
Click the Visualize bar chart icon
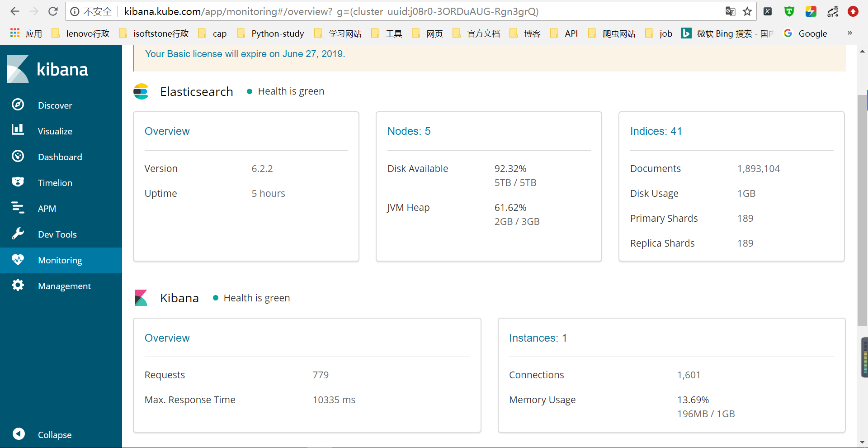pos(18,129)
